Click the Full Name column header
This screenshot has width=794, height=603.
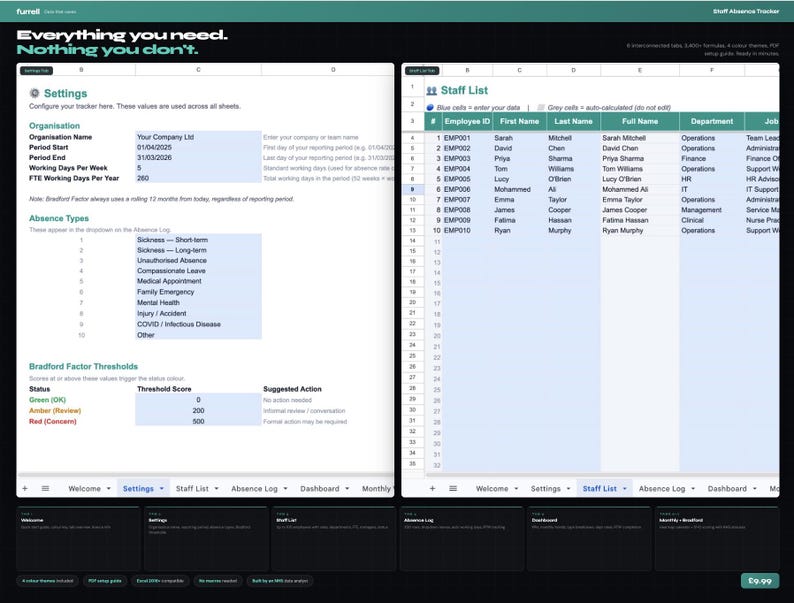pos(640,122)
